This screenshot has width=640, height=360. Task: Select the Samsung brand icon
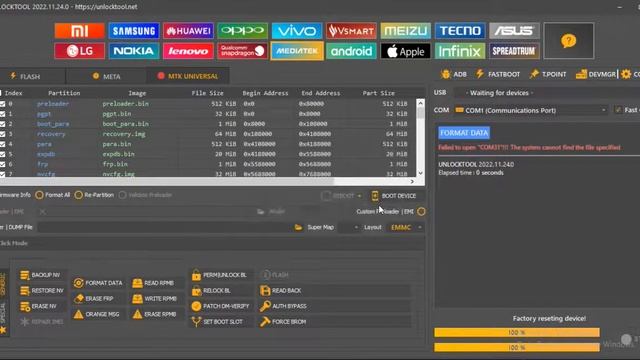[134, 31]
